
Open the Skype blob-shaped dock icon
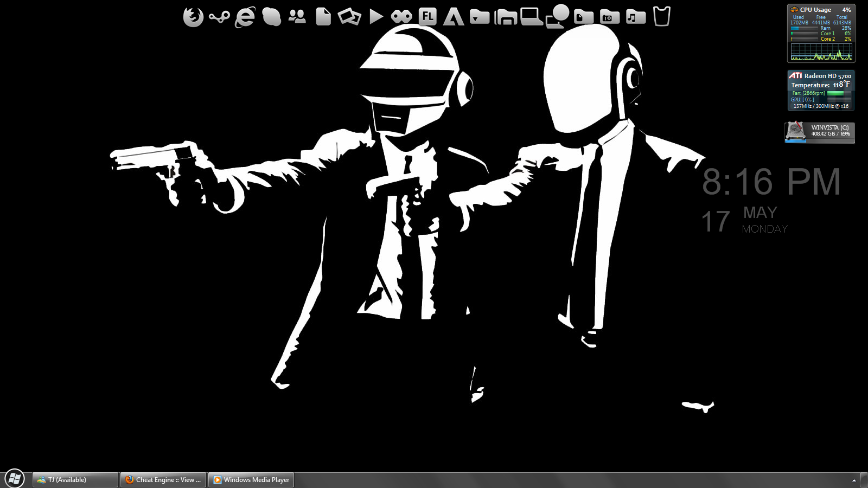(271, 17)
